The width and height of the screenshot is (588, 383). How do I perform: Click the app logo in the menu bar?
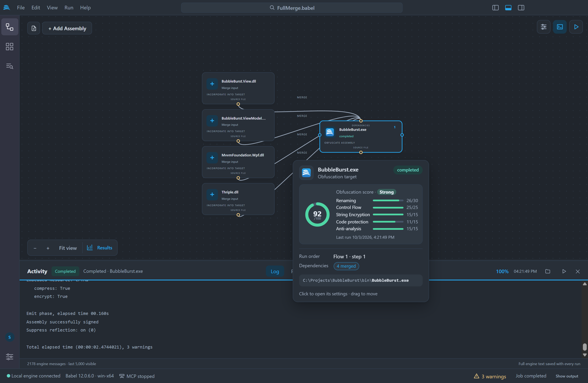(x=7, y=8)
